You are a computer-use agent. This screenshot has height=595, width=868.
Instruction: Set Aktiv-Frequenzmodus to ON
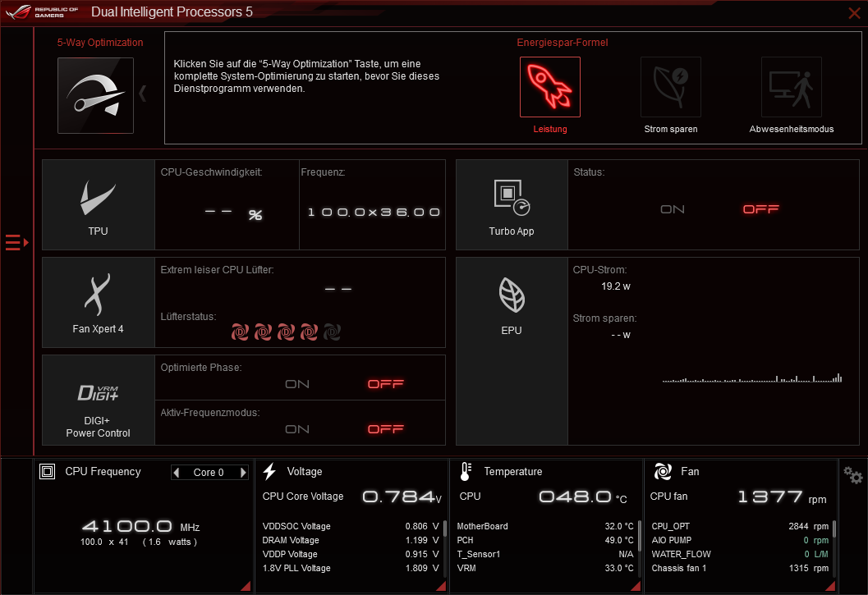(297, 429)
